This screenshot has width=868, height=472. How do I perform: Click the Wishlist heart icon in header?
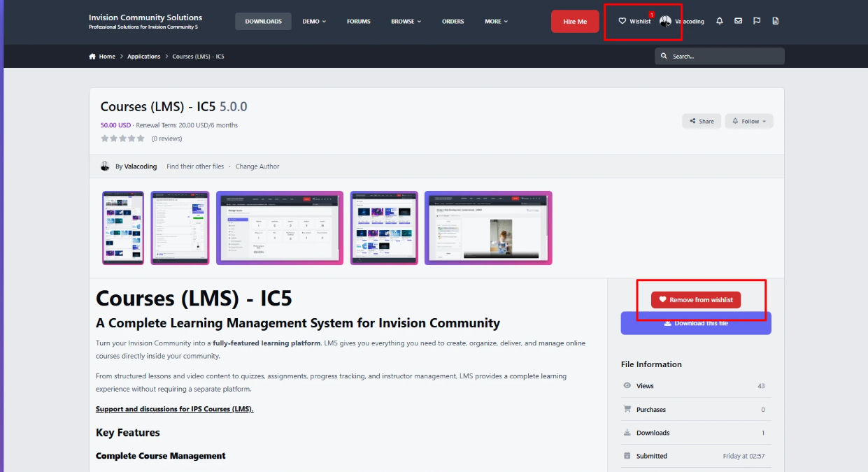pos(622,21)
